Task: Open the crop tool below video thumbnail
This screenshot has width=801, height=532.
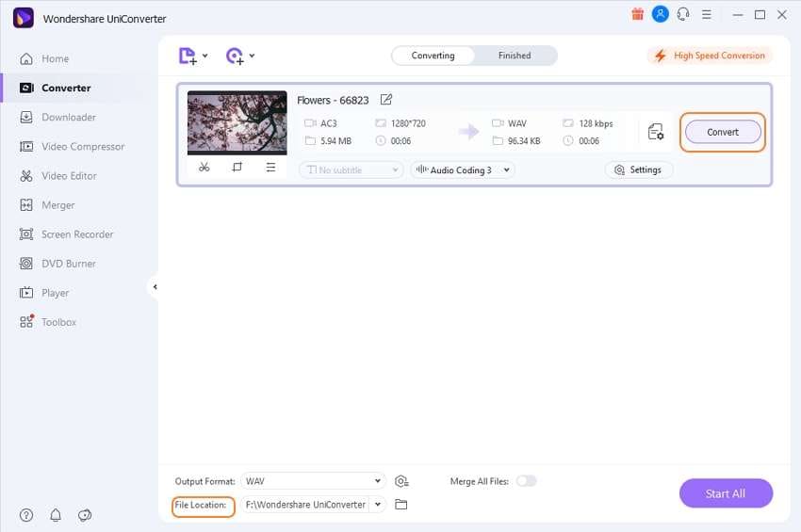Action: click(x=237, y=167)
